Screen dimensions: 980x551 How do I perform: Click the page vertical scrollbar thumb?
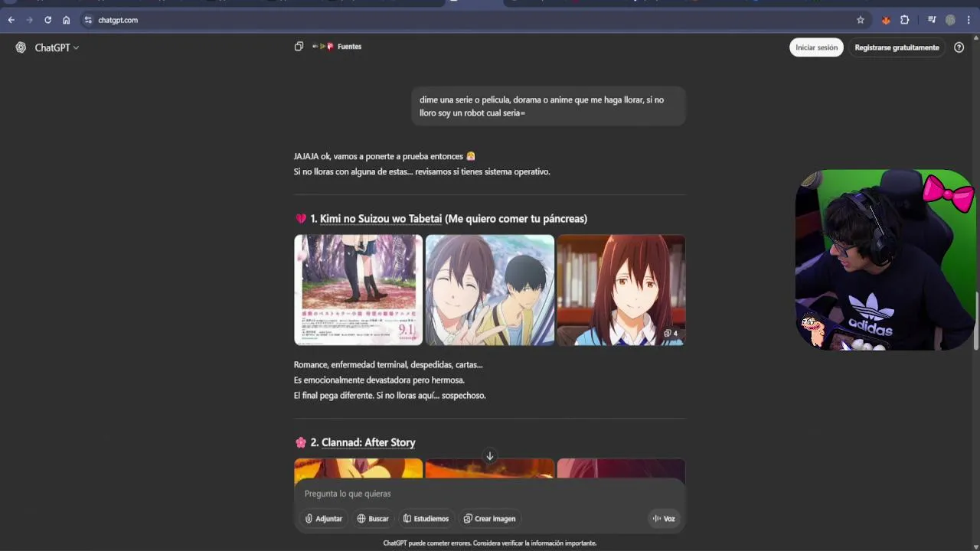click(x=976, y=321)
